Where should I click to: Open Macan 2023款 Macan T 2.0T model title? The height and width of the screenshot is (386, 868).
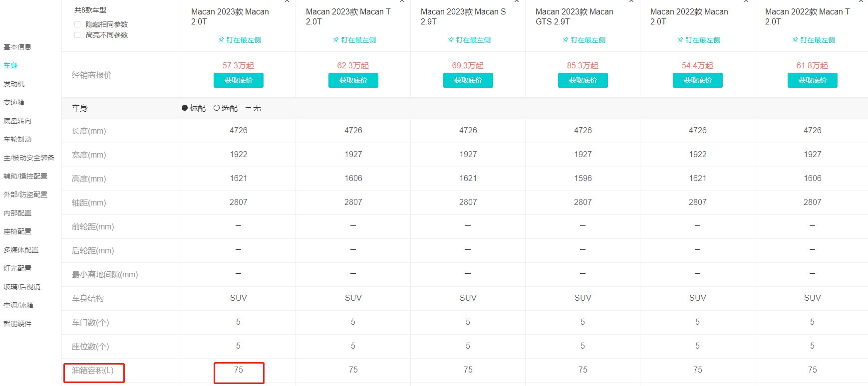348,16
